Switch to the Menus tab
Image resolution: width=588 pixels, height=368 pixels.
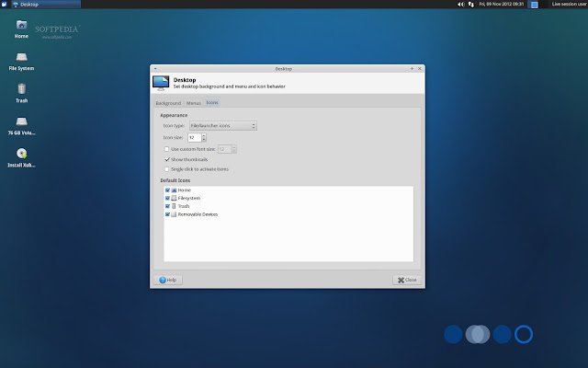pyautogui.click(x=194, y=103)
